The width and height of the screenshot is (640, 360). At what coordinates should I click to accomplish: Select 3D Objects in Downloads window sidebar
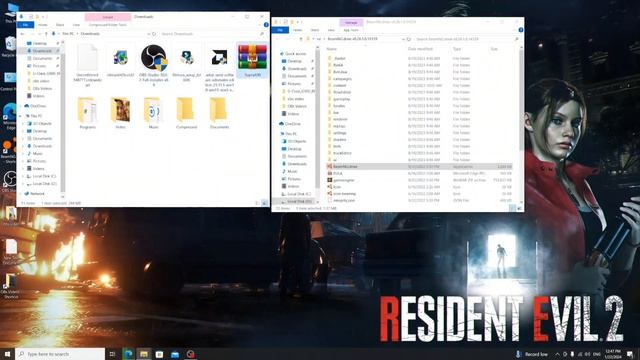coord(42,123)
